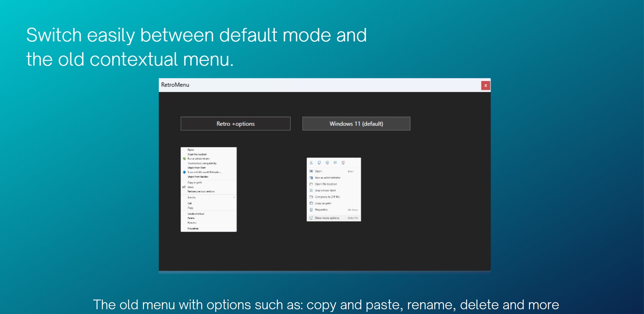Screen dimensions: 644x314
Task: Click the Unpin from Start pin icon
Action: (311, 190)
